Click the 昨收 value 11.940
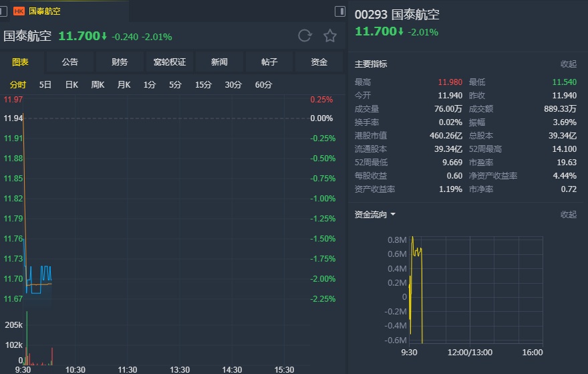The image size is (588, 374). pos(565,96)
